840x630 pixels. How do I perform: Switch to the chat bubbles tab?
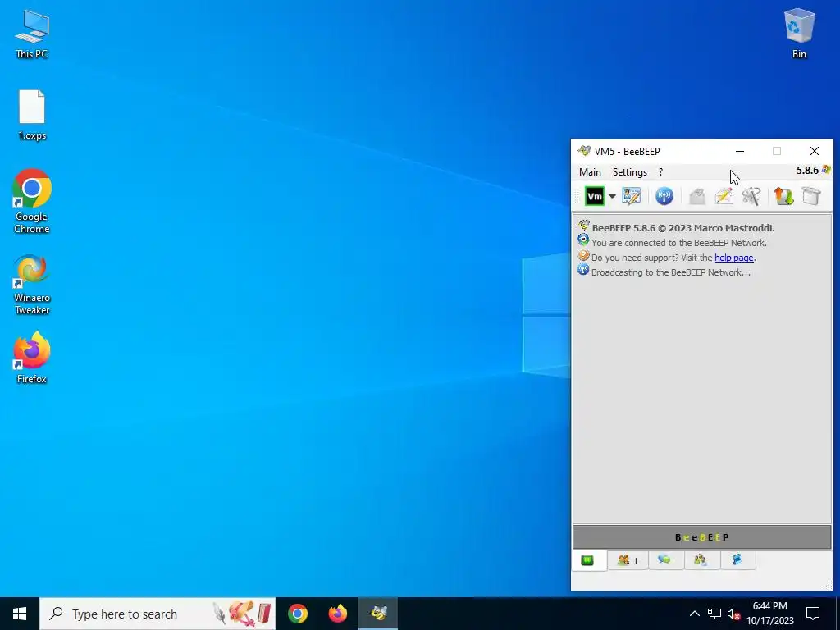pos(664,559)
